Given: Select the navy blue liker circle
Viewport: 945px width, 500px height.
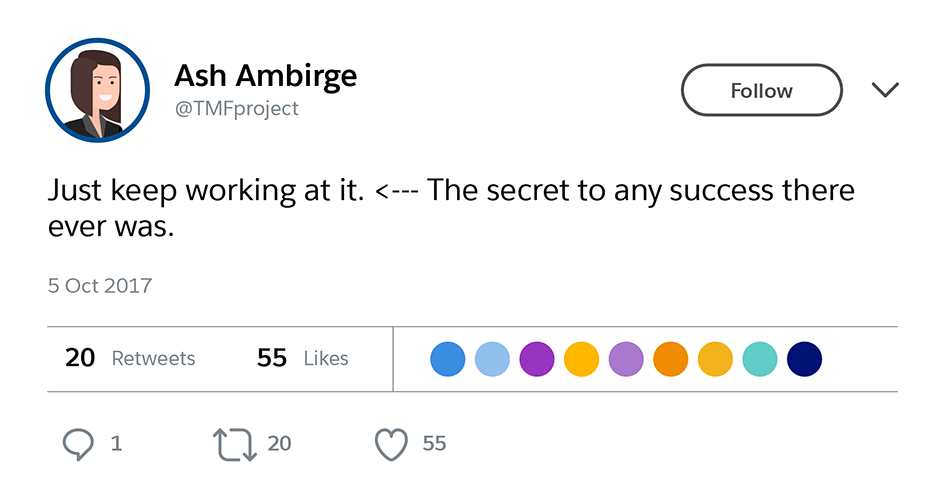Looking at the screenshot, I should click(x=805, y=359).
